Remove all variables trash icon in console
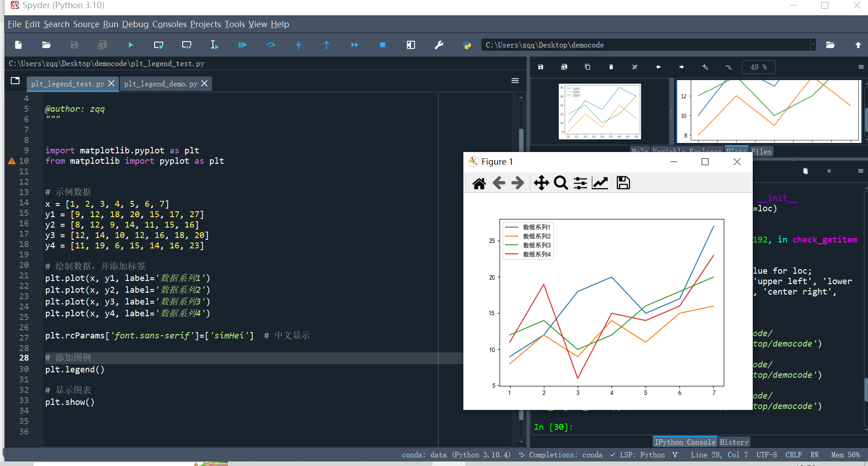Image resolution: width=868 pixels, height=466 pixels. point(805,171)
